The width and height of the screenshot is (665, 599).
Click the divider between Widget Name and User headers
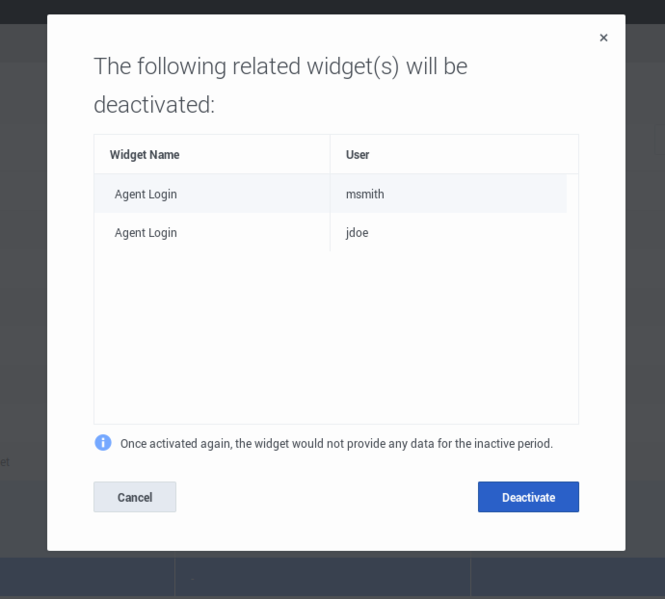tap(330, 155)
